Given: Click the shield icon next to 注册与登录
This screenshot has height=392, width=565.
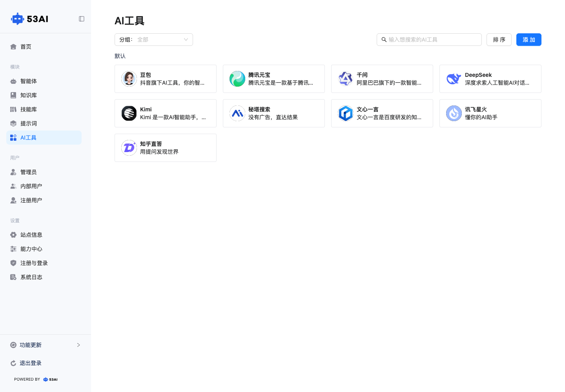Looking at the screenshot, I should (13, 263).
